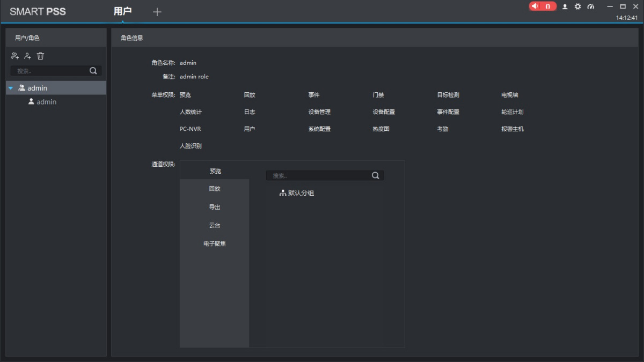Open the user account icon in title bar
Image resolution: width=644 pixels, height=362 pixels.
(x=565, y=6)
